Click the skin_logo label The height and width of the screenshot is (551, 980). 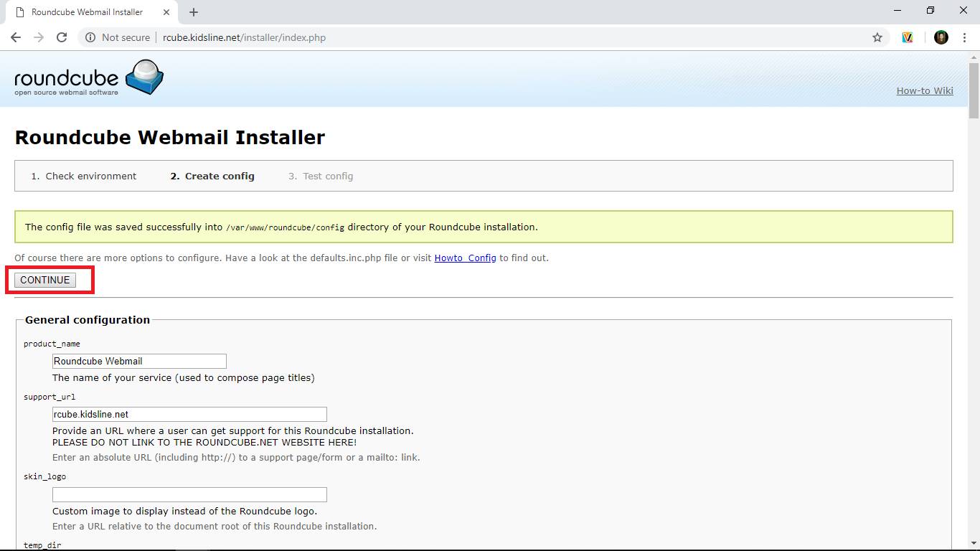[x=44, y=476]
